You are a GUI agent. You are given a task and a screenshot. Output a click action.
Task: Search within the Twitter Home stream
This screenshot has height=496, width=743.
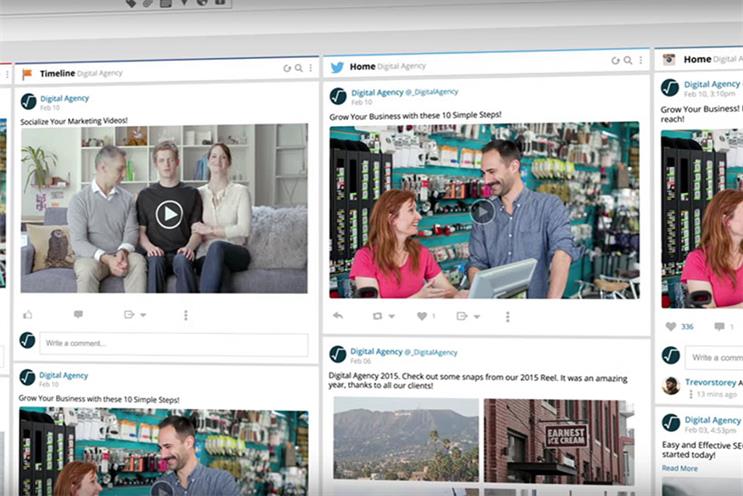pos(627,60)
